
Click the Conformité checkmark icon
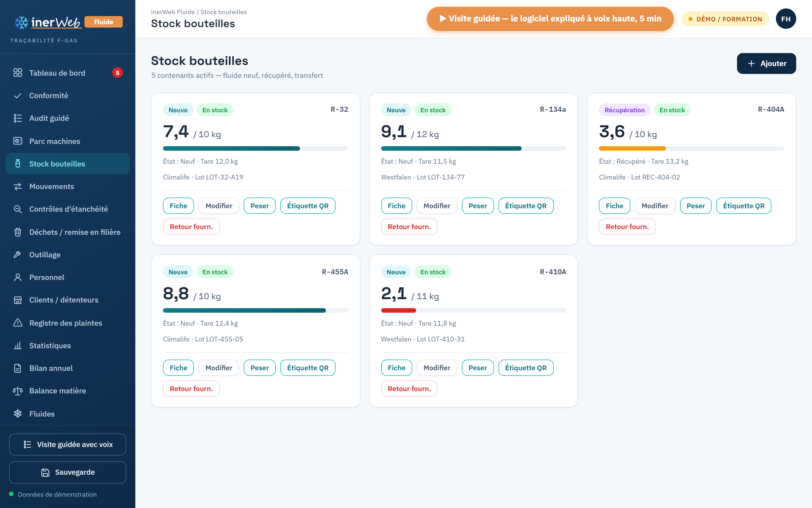[x=18, y=95]
